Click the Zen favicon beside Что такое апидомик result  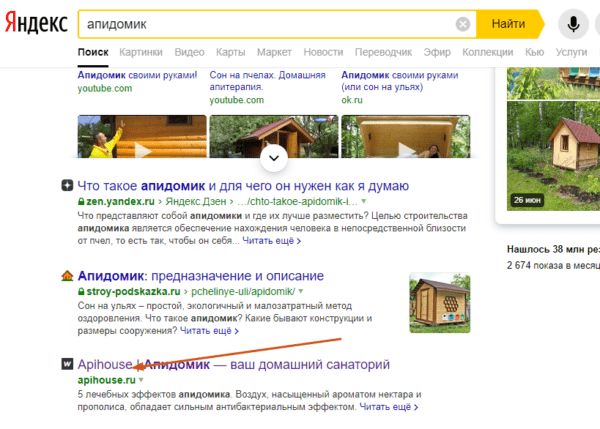[x=67, y=186]
